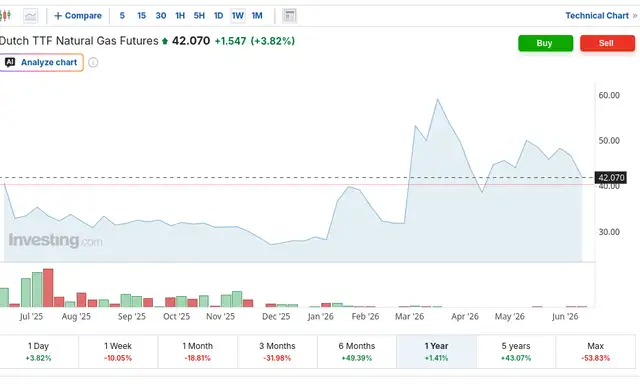
Task: Select the 1 Day range tab
Action: pyautogui.click(x=39, y=351)
